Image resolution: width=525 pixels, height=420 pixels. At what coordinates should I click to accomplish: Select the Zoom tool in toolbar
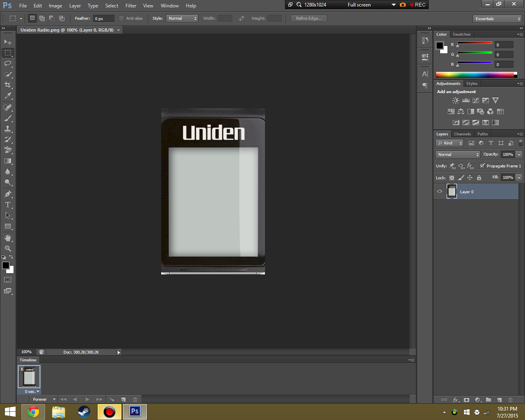click(x=8, y=249)
